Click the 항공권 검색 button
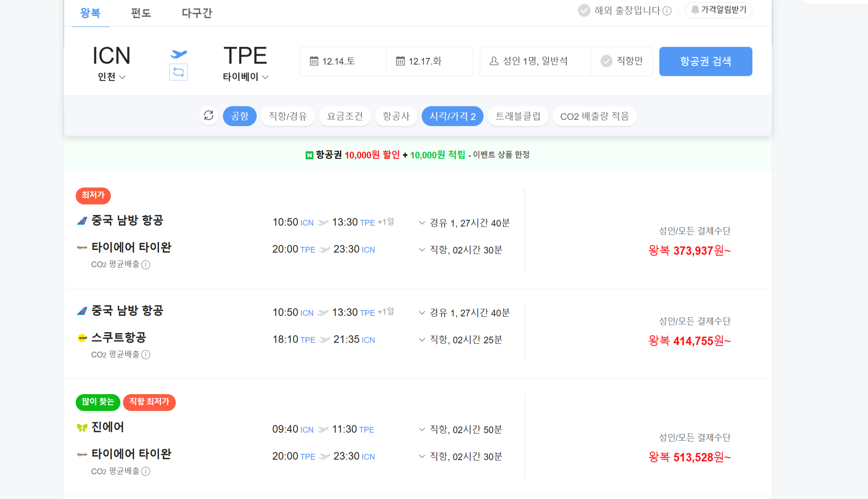Image resolution: width=868 pixels, height=499 pixels. (706, 62)
